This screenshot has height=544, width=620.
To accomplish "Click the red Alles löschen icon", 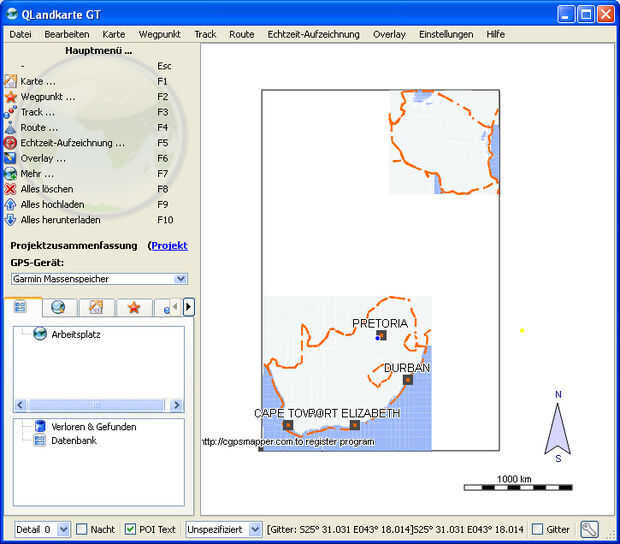I will point(11,189).
